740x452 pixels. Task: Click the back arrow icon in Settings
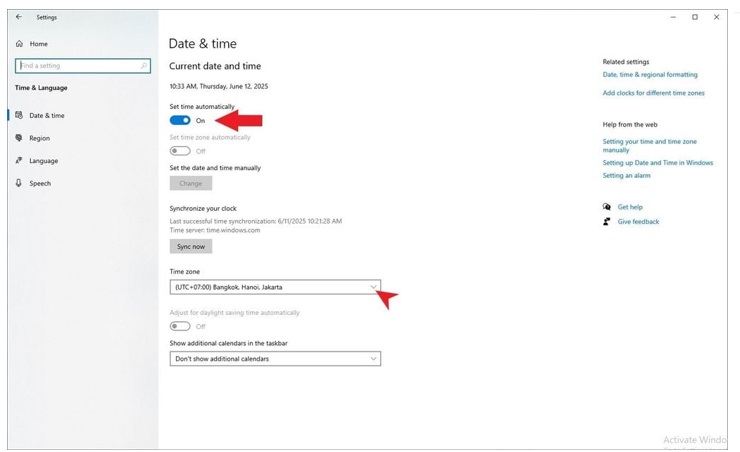click(x=19, y=17)
